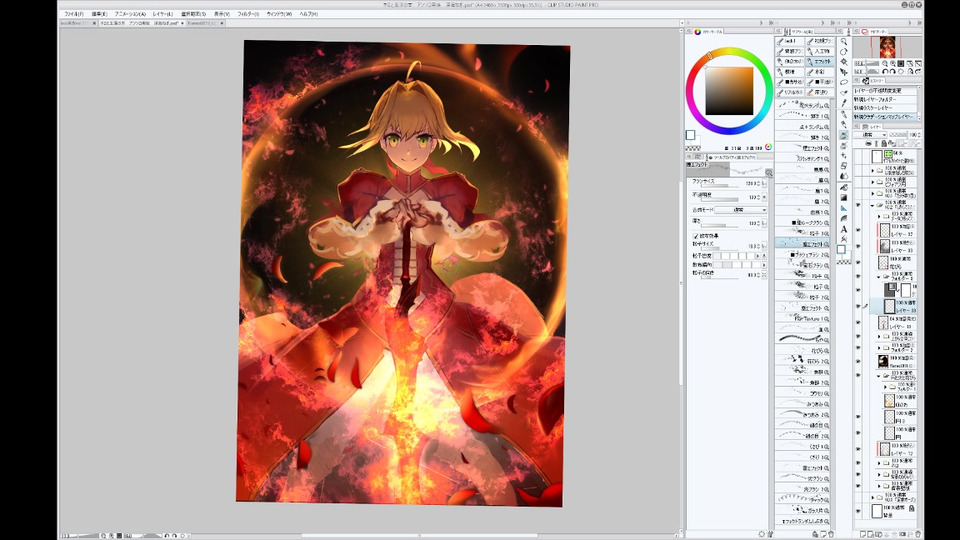Open the フィルター(I) menu
Viewport: 960px width, 540px height.
tap(248, 13)
